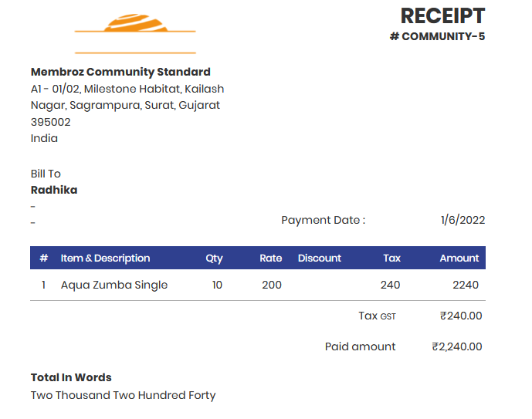532x419 pixels.
Task: Select the Two Thousand Two Hundred Forty text
Action: point(124,396)
